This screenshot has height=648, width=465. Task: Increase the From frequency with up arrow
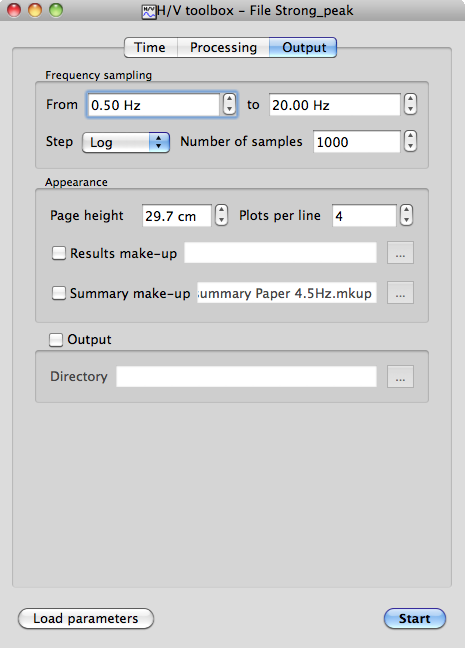click(x=229, y=99)
